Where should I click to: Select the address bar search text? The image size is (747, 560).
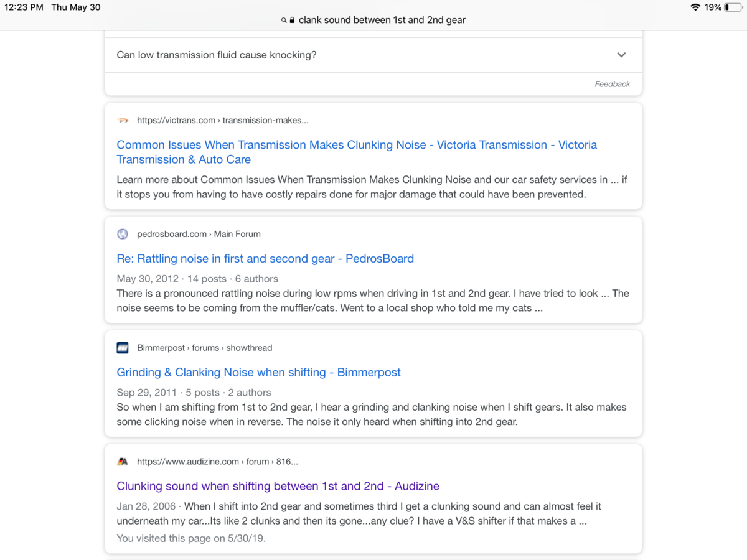point(382,20)
